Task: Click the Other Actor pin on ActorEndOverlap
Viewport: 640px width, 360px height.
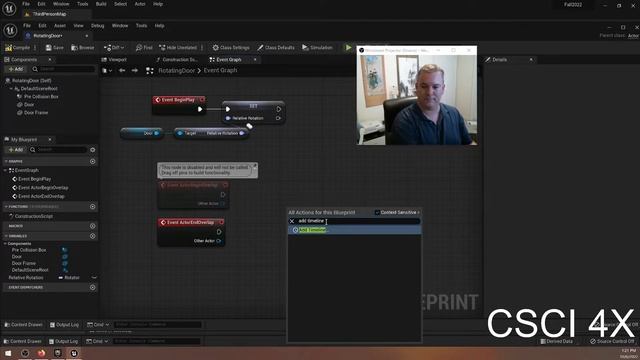Action: coord(219,241)
